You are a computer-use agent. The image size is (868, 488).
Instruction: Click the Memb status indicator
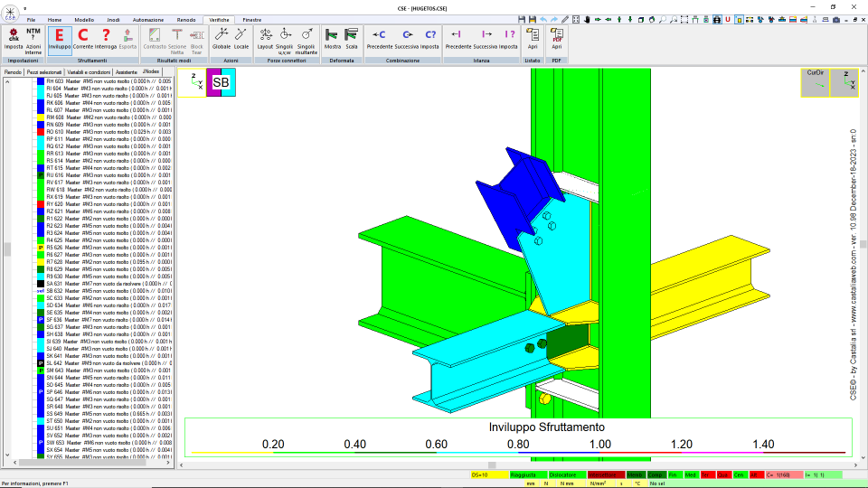tap(636, 474)
